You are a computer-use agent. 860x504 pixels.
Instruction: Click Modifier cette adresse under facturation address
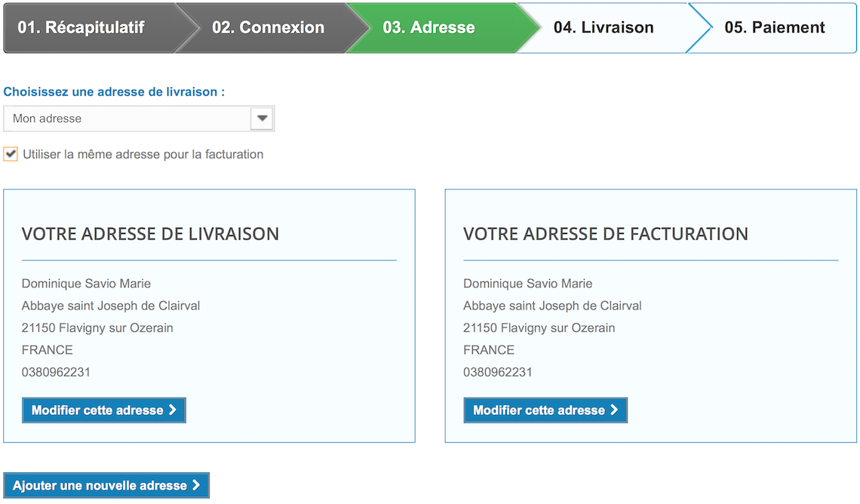coord(545,410)
